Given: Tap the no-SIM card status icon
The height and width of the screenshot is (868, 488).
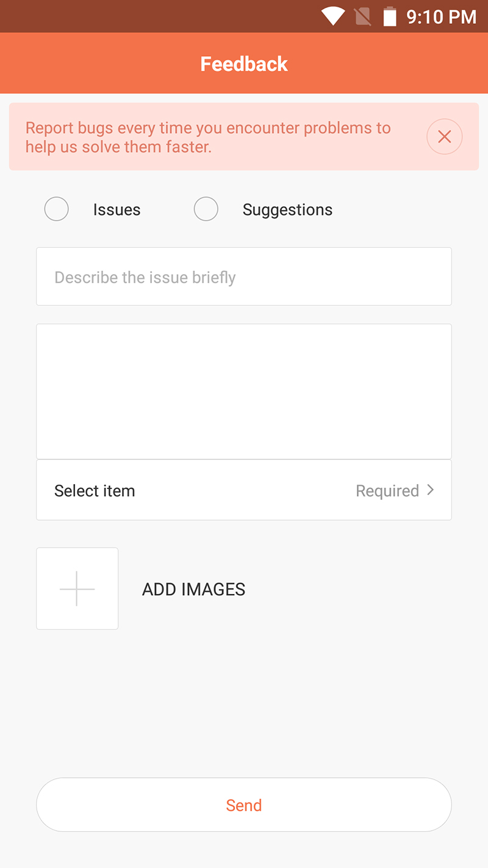Looking at the screenshot, I should pyautogui.click(x=362, y=16).
